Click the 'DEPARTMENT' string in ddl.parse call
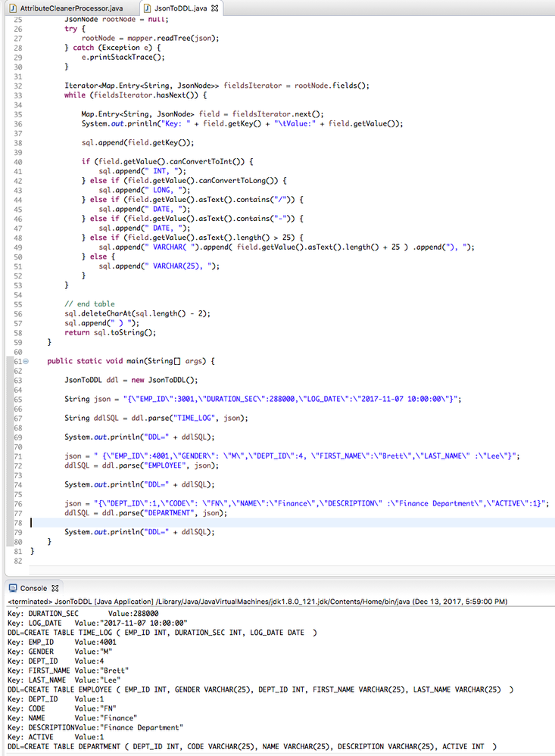Image resolution: width=555 pixels, height=756 pixels. click(170, 513)
